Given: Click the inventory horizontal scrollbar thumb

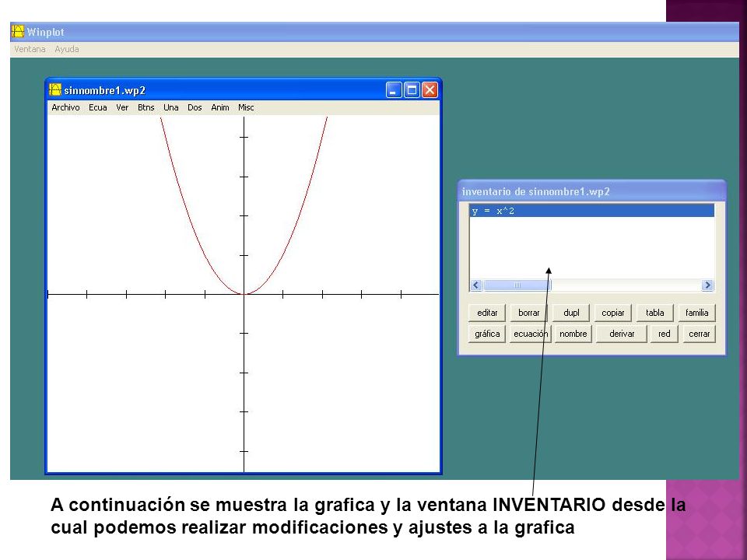Looking at the screenshot, I should pos(517,285).
